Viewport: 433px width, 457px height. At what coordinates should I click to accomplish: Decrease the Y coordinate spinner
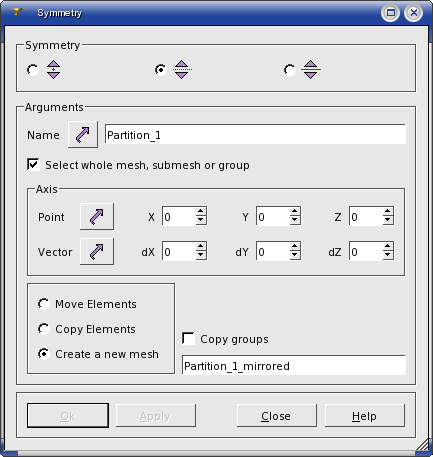[295, 220]
